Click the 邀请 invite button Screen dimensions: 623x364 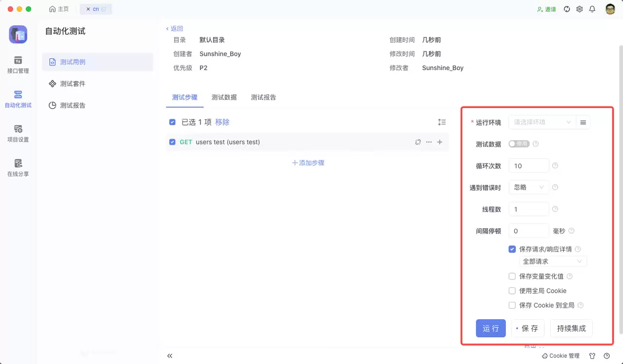pyautogui.click(x=547, y=9)
